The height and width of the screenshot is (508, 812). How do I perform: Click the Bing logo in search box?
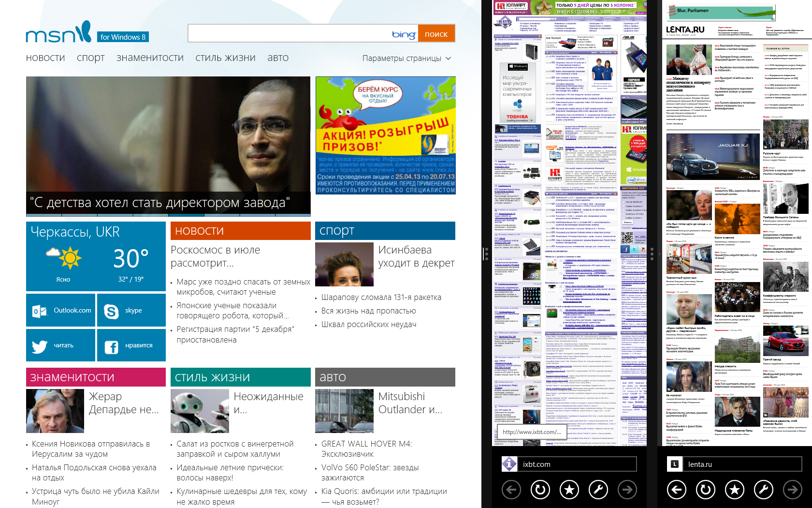404,34
